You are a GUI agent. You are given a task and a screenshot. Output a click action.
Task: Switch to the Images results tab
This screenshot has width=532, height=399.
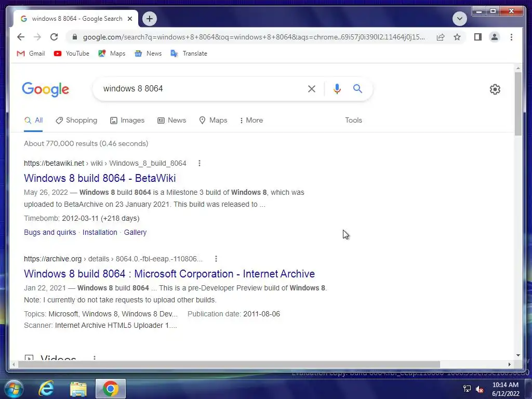coord(127,121)
